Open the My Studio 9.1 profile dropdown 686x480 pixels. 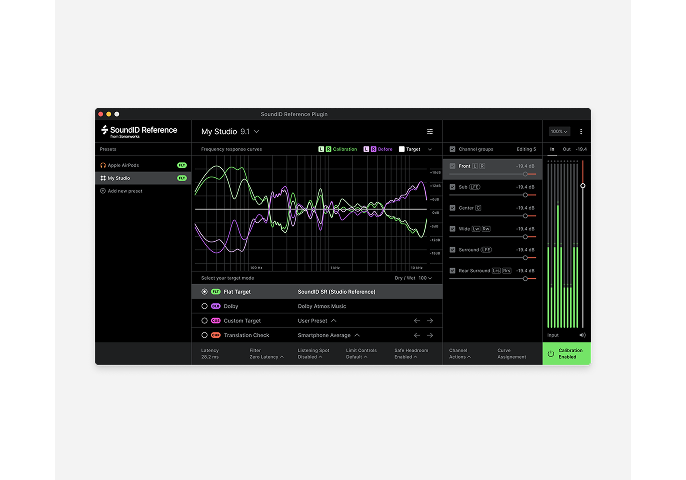[x=231, y=131]
